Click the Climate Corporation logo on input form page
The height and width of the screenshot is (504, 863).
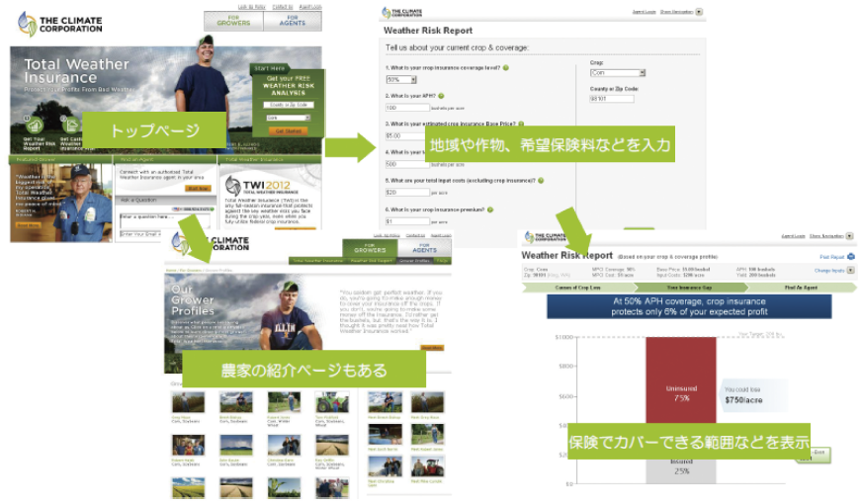pos(402,12)
